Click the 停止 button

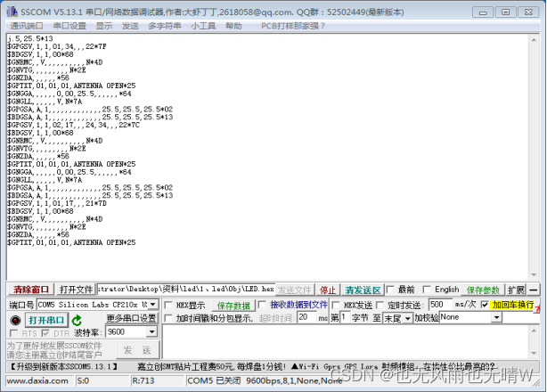tap(328, 290)
